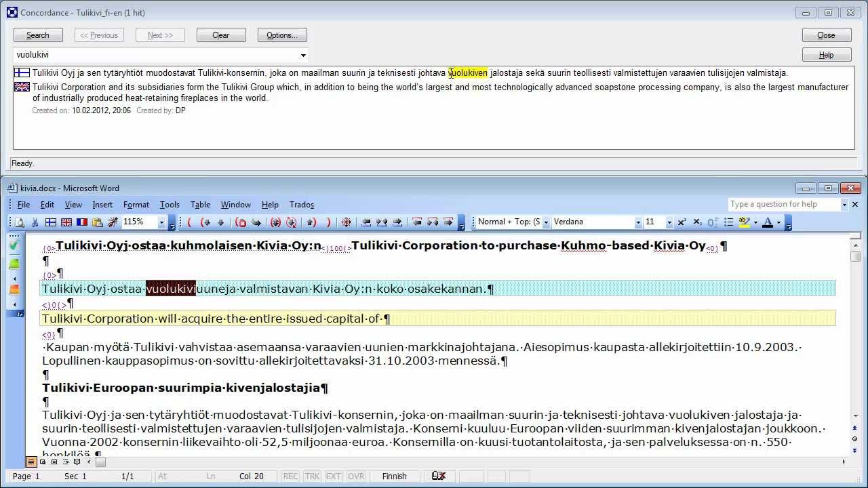The image size is (868, 488).
Task: Open highlight color dropdown arrow
Action: pos(755,222)
